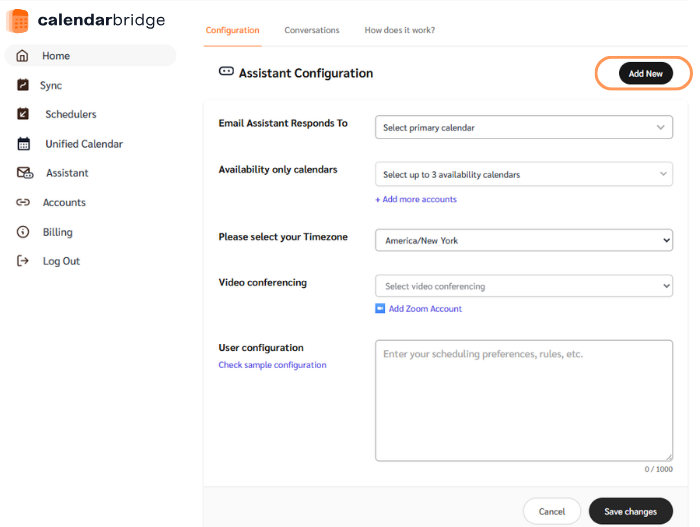Screen dimensions: 700x527
Task: Open the Select video conferencing dropdown
Action: tap(524, 286)
